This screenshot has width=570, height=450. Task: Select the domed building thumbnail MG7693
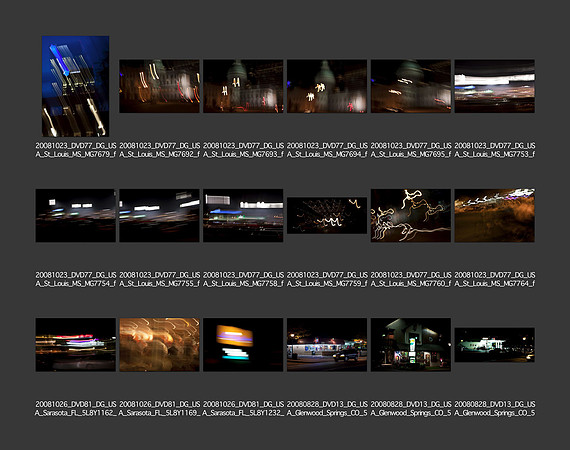click(x=243, y=86)
